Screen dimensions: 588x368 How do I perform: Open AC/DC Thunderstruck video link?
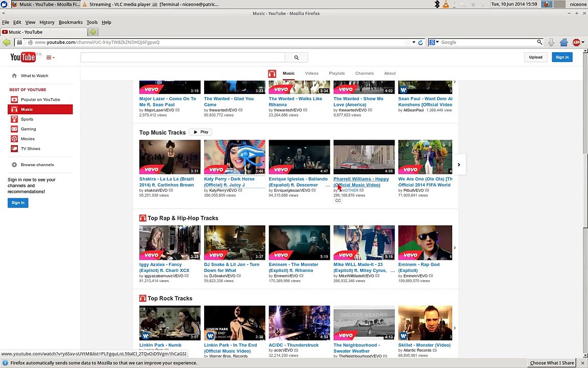coord(293,345)
